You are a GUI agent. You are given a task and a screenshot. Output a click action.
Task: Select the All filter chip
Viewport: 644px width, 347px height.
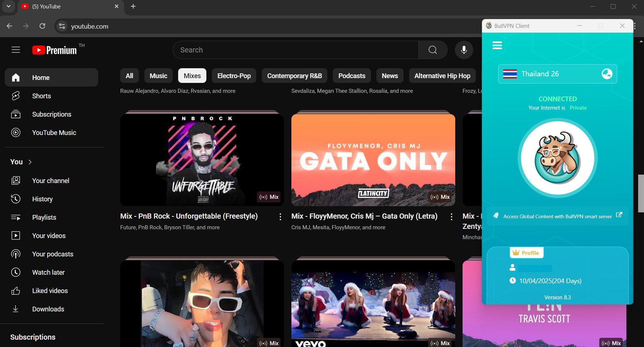(x=129, y=76)
